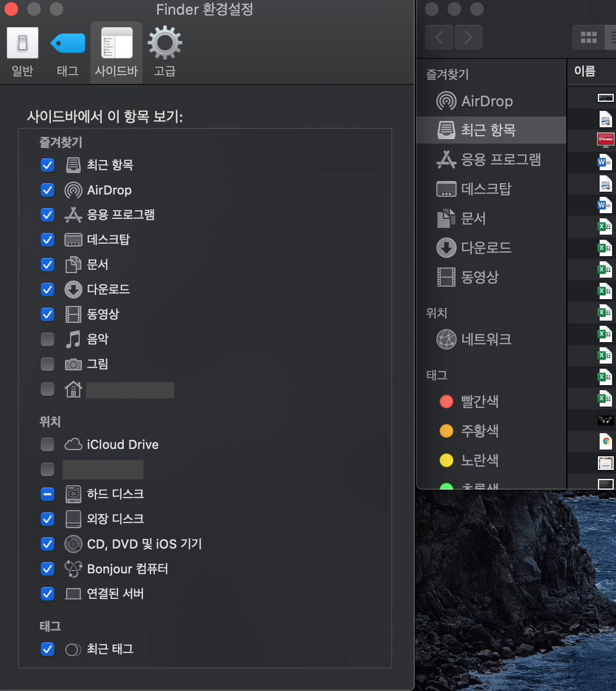Click the forward navigation arrow

coord(468,37)
